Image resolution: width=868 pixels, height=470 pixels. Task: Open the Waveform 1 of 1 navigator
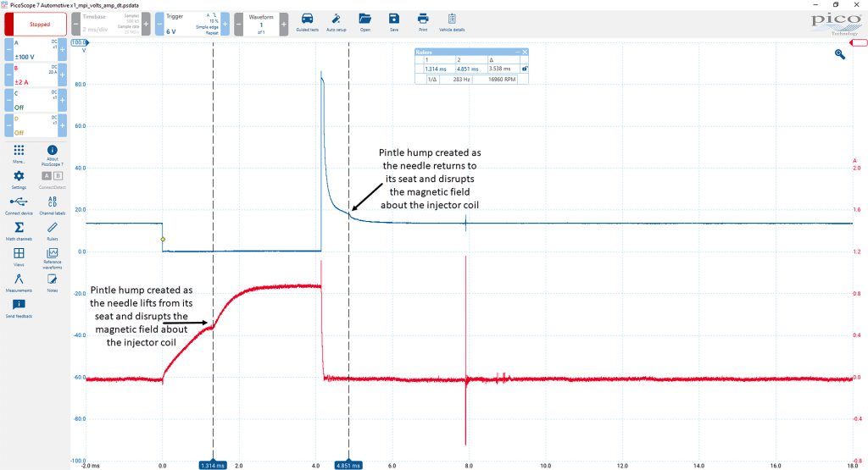tap(261, 25)
